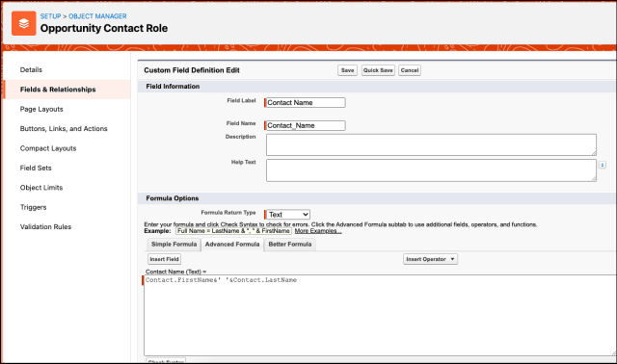The image size is (617, 364).
Task: Open Compact Layouts in the sidebar
Action: pos(48,148)
